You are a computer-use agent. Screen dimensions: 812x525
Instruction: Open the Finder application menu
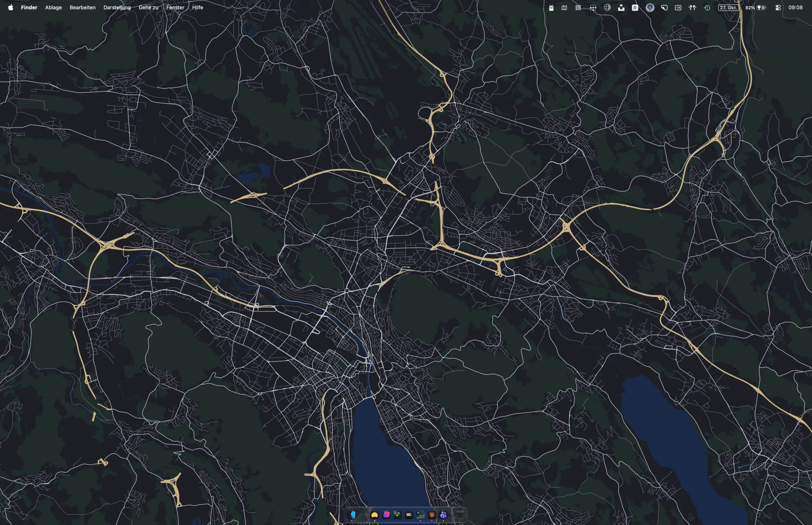(x=29, y=7)
